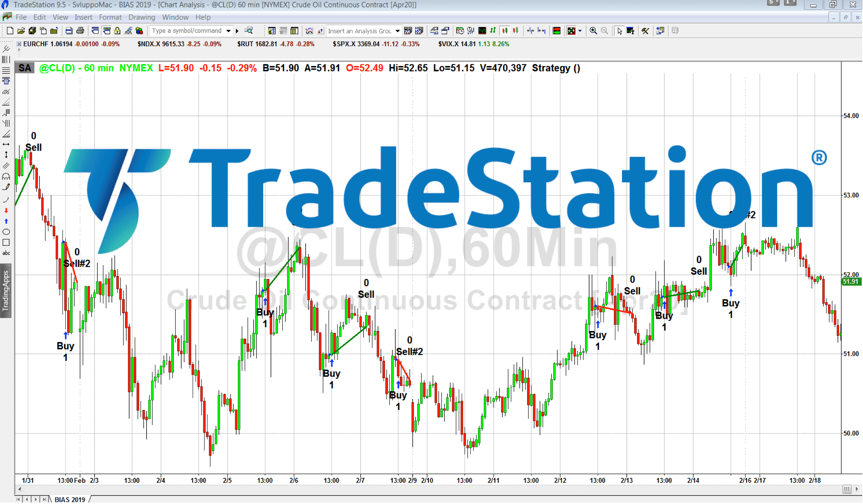Click the red-green horizontal bars chart icon

pyautogui.click(x=556, y=31)
